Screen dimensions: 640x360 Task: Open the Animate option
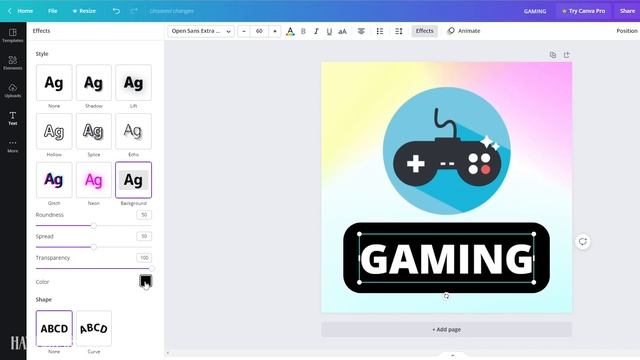click(x=464, y=31)
